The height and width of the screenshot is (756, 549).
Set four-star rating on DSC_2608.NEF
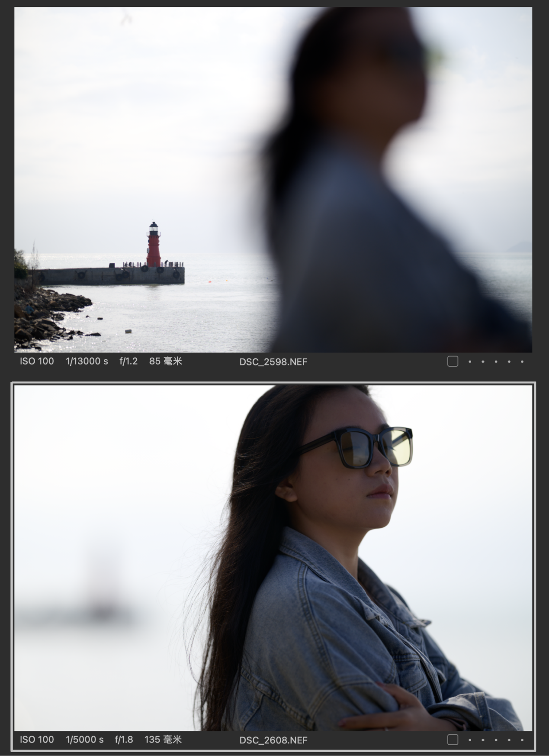point(509,740)
